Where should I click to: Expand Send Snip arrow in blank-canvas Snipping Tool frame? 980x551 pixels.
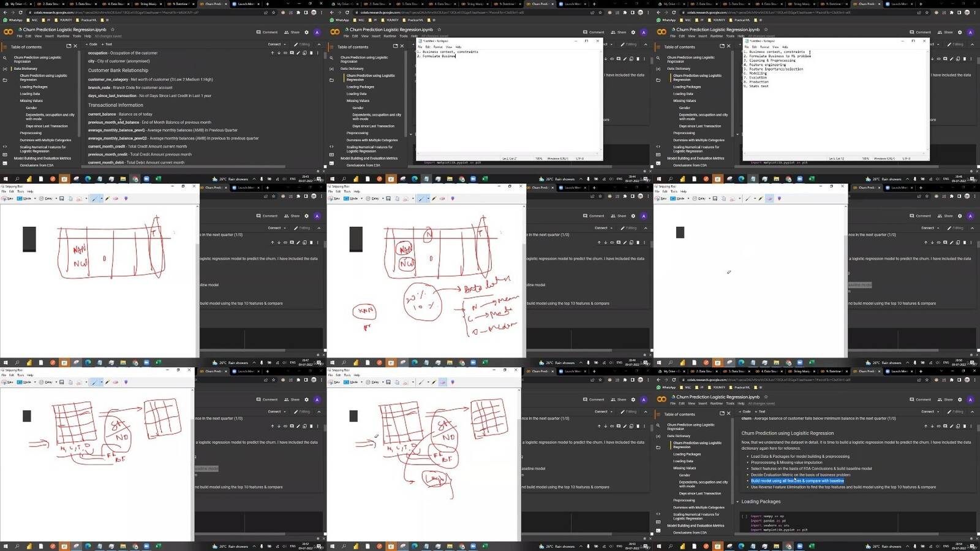pyautogui.click(x=740, y=199)
